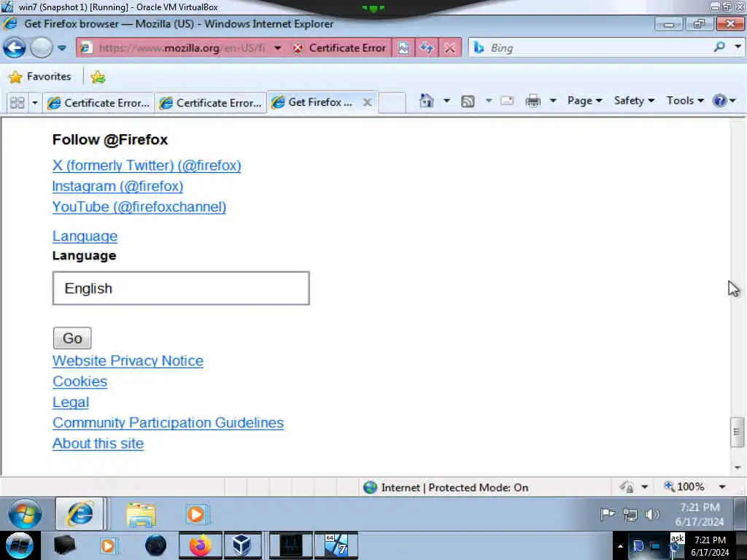The image size is (747, 560).
Task: Close the Get Firefox tab
Action: pos(367,102)
